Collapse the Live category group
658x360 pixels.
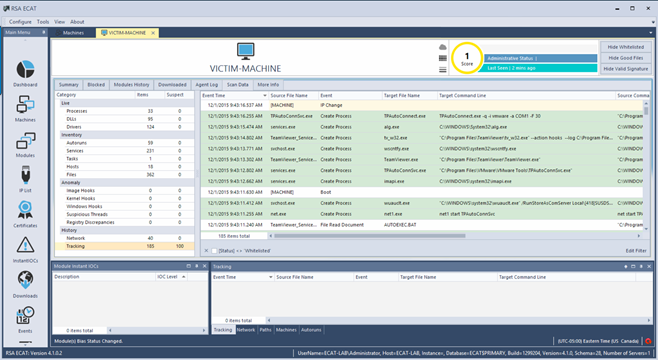coord(65,103)
